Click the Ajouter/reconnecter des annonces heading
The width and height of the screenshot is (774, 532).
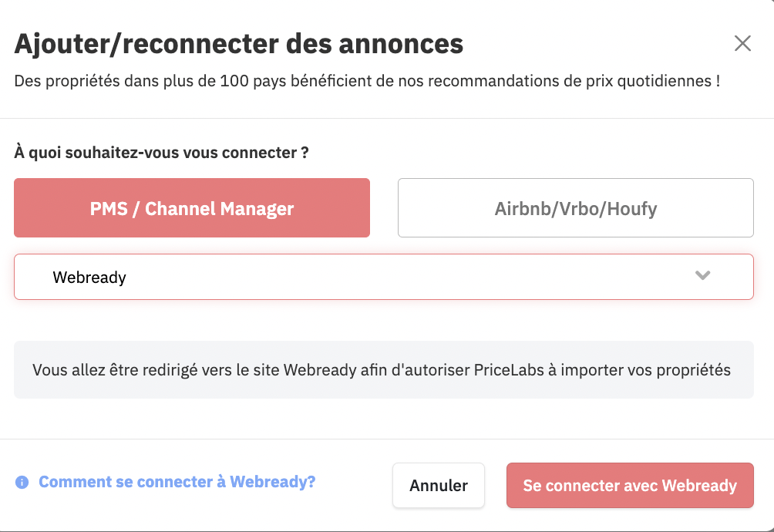click(239, 44)
